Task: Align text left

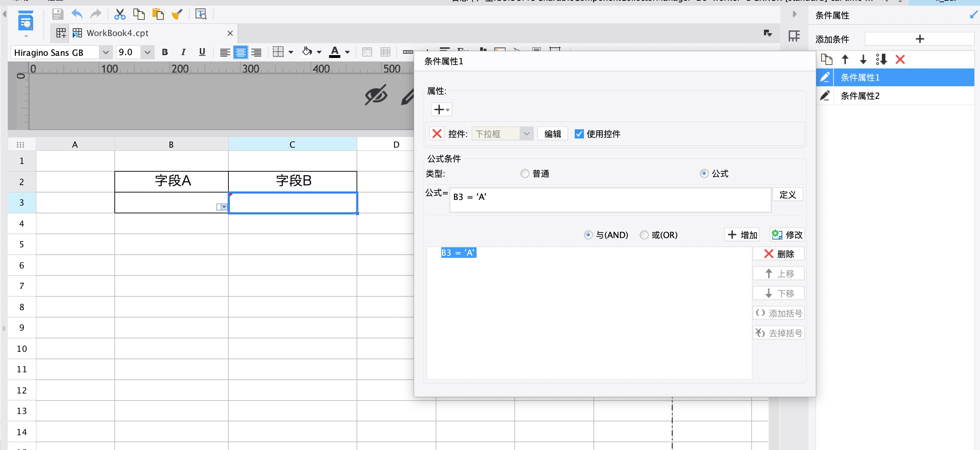Action: (x=225, y=52)
